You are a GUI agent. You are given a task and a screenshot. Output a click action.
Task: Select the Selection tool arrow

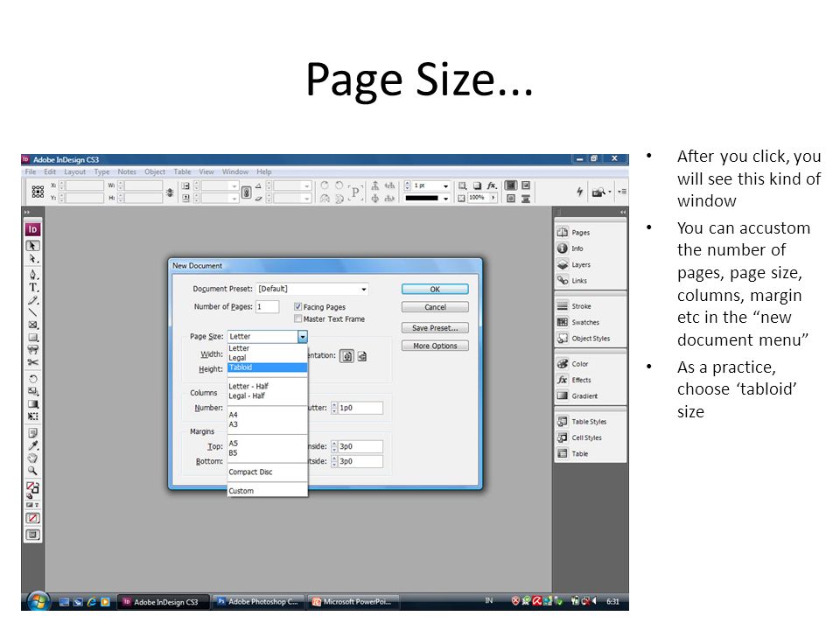32,245
